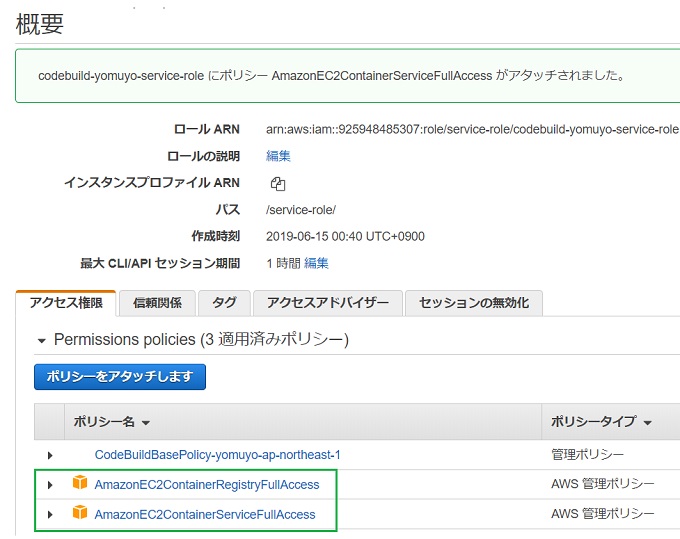Click AWS 管理ポリシー cell in ContainerRegistryFullAccess row

pos(602,484)
